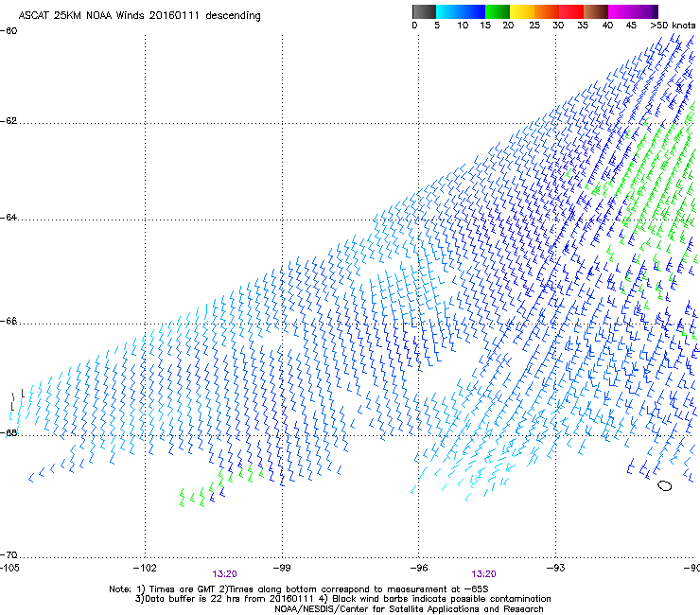Select the red 30-35 knots color swatch

coord(571,11)
